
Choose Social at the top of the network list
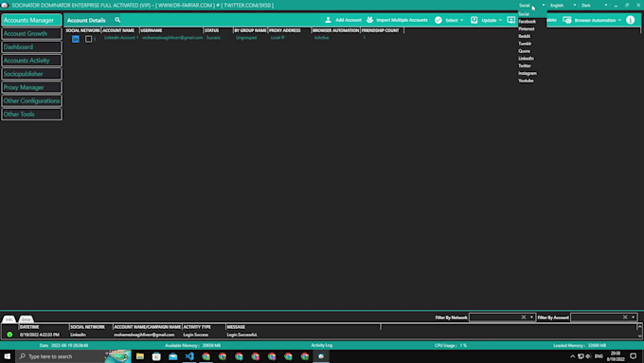click(524, 14)
